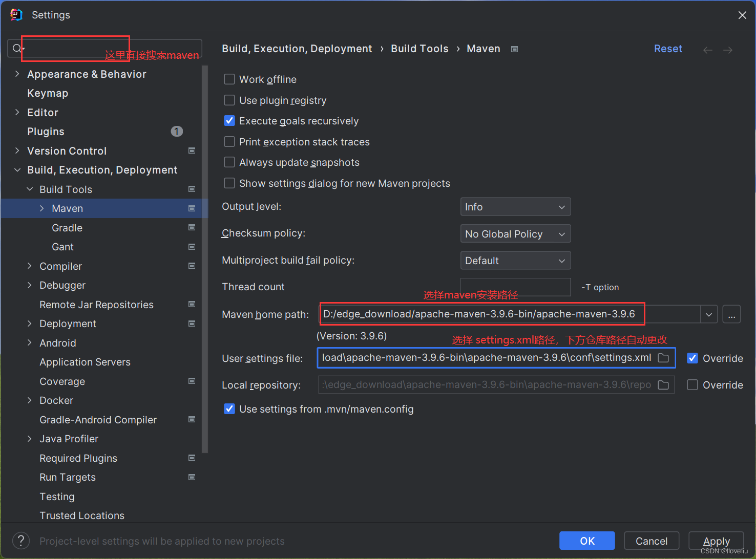
Task: Enable Print exception stack traces
Action: [229, 142]
